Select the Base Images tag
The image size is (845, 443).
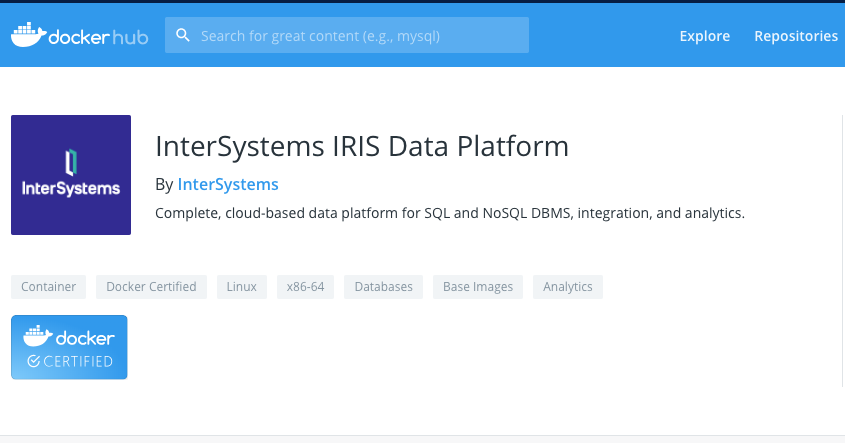[478, 287]
